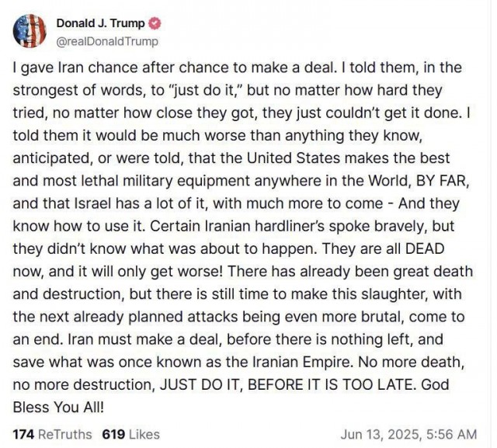Click the phrase Iran must make a deal
This screenshot has height=448, width=497.
coord(144,339)
